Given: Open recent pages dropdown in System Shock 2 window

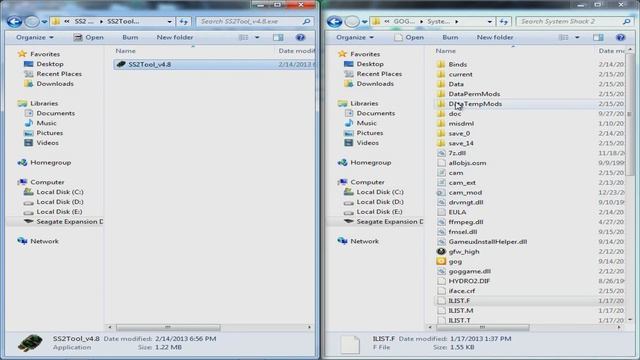Looking at the screenshot, I should [364, 21].
